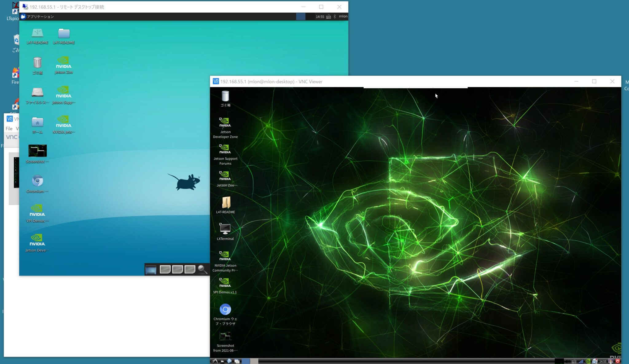The image size is (629, 364).
Task: Click the Xfce panel clock showing 14:55
Action: click(x=320, y=17)
